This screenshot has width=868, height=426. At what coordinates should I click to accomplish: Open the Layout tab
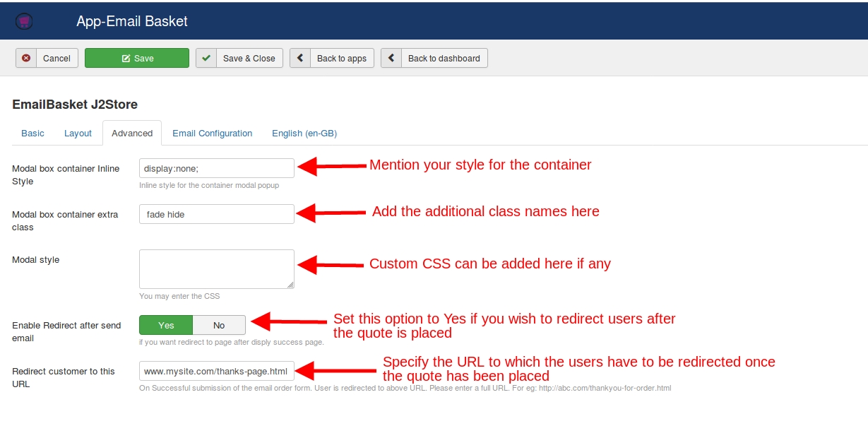[78, 134]
